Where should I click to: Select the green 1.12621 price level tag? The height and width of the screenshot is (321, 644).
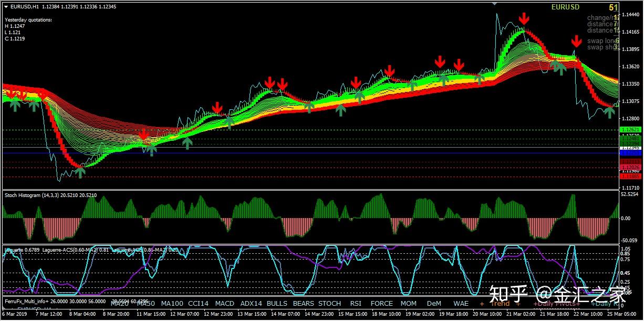(x=630, y=130)
